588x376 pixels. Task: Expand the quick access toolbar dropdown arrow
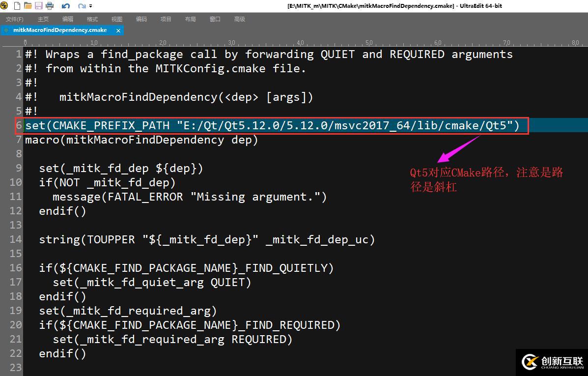point(91,6)
